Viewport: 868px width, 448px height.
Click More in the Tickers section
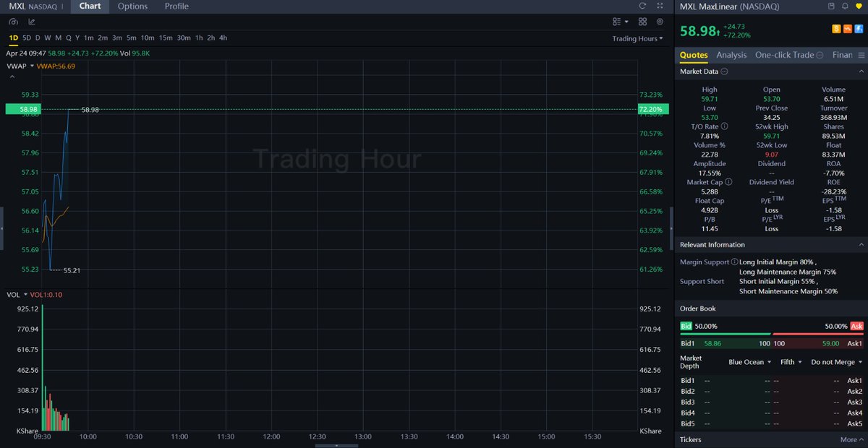click(851, 439)
